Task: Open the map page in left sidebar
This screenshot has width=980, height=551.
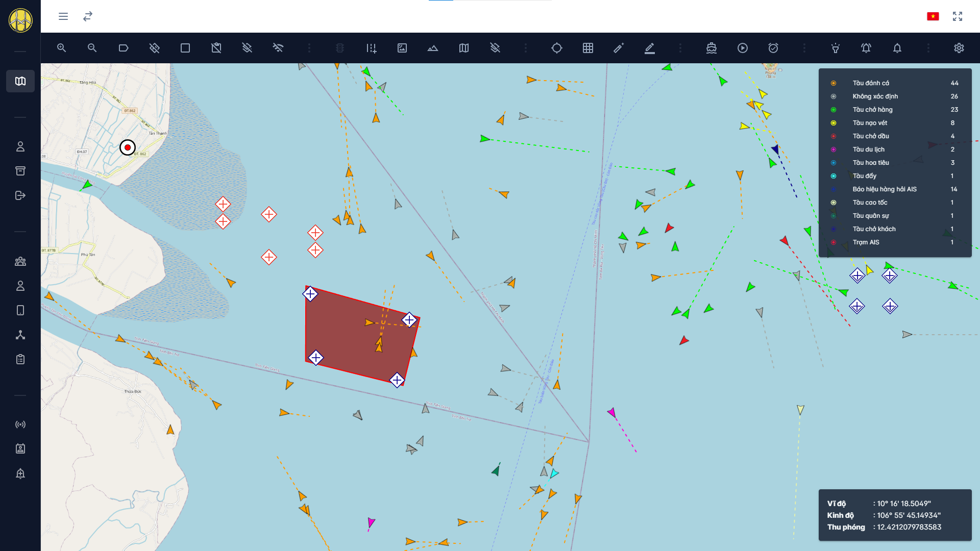Action: 20,81
